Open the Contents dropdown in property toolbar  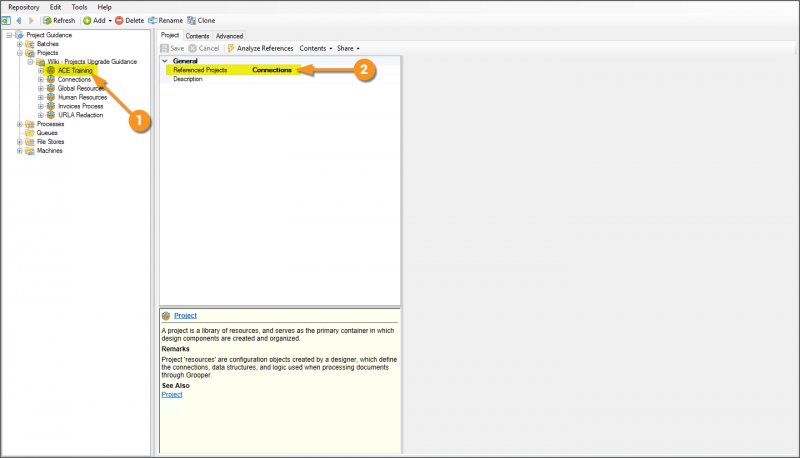click(316, 48)
